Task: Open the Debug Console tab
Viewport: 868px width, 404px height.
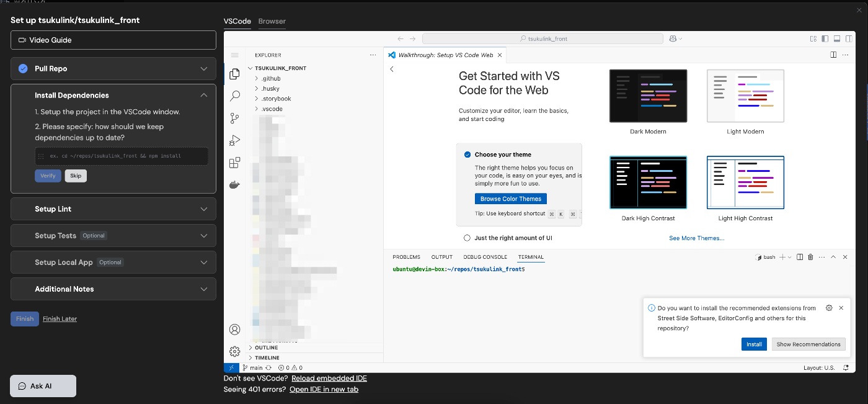Action: [485, 257]
